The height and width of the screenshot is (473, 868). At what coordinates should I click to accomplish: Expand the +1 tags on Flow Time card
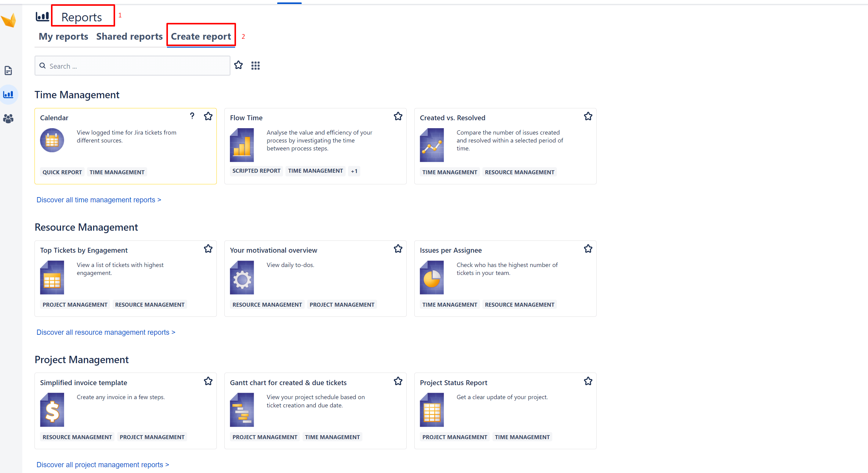click(354, 171)
